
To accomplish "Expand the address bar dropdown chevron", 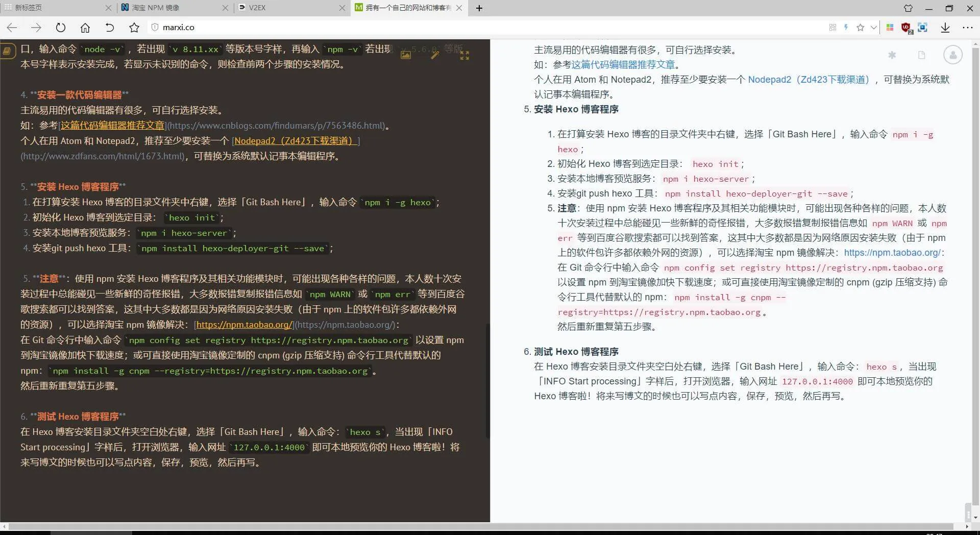I will coord(874,28).
